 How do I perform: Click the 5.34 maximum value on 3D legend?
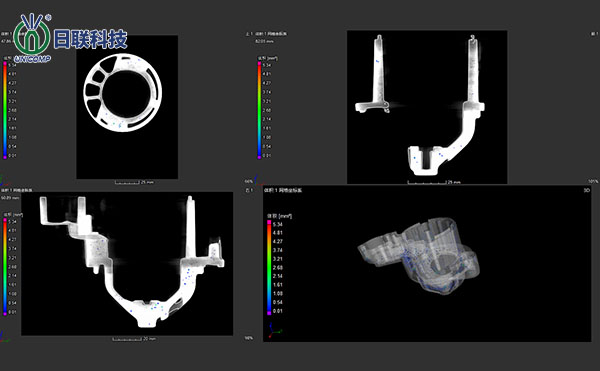[x=278, y=224]
